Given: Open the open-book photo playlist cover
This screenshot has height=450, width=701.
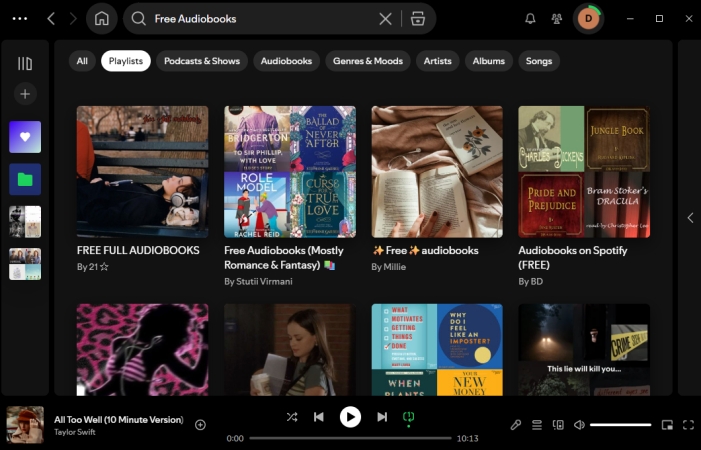Looking at the screenshot, I should (x=437, y=172).
